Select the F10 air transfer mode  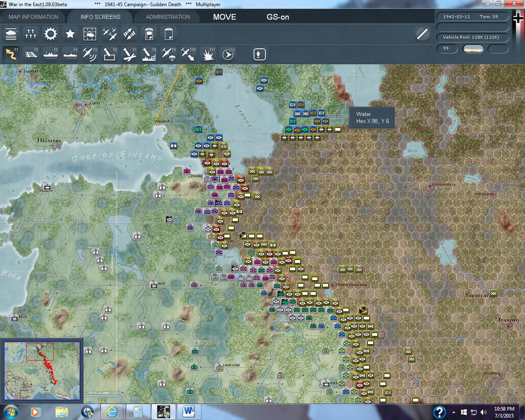tap(189, 54)
